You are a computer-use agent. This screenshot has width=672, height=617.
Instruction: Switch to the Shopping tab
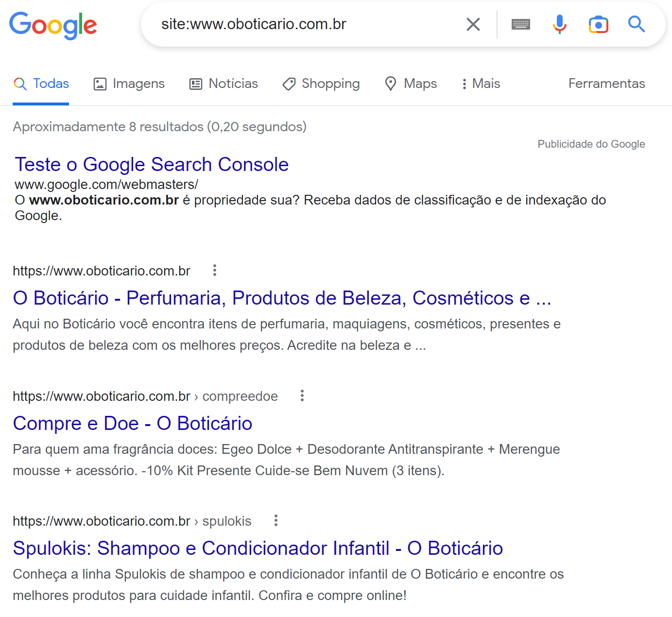(321, 84)
